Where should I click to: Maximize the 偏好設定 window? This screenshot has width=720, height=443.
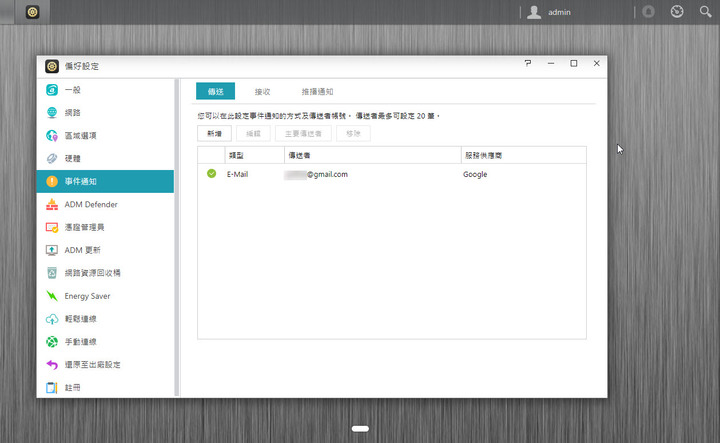574,63
